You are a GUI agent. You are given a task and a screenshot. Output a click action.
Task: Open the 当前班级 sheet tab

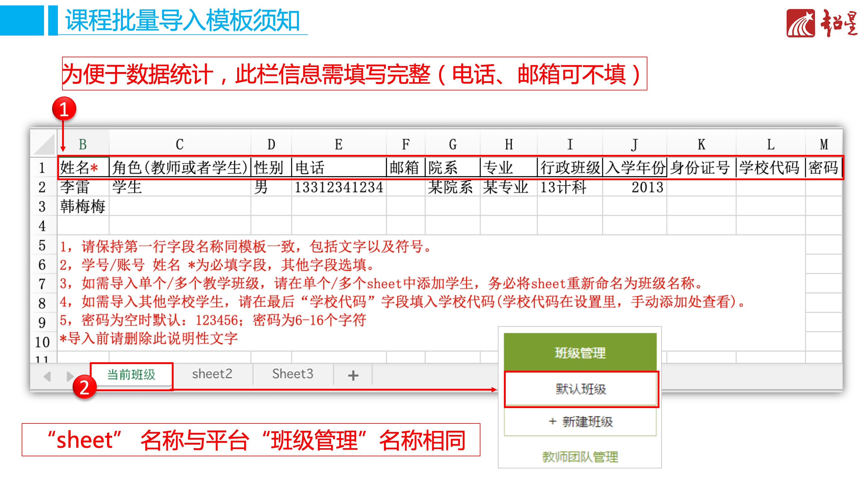coord(131,375)
